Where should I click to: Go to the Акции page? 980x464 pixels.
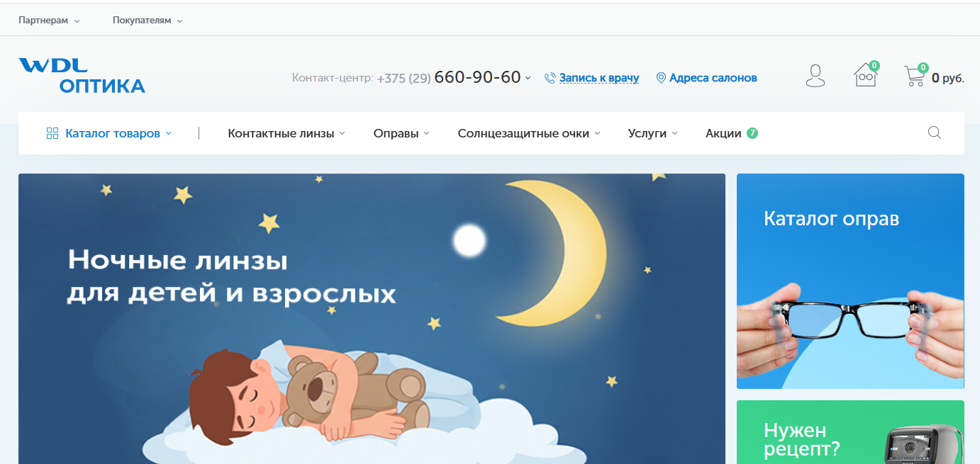(731, 133)
